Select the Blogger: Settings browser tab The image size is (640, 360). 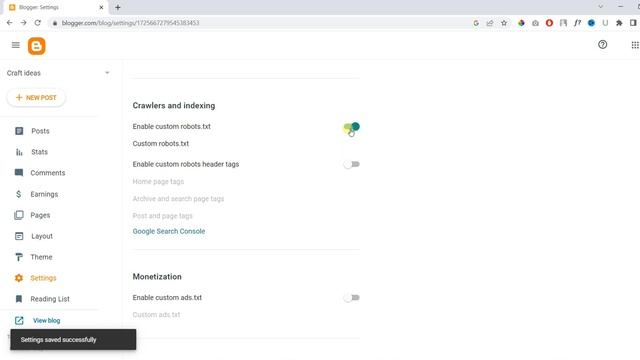coord(55,7)
